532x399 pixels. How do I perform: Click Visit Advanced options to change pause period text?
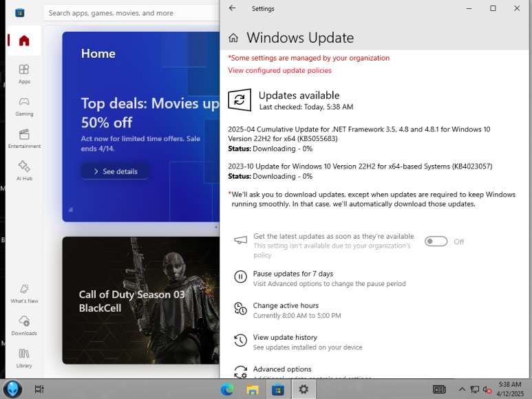click(329, 283)
